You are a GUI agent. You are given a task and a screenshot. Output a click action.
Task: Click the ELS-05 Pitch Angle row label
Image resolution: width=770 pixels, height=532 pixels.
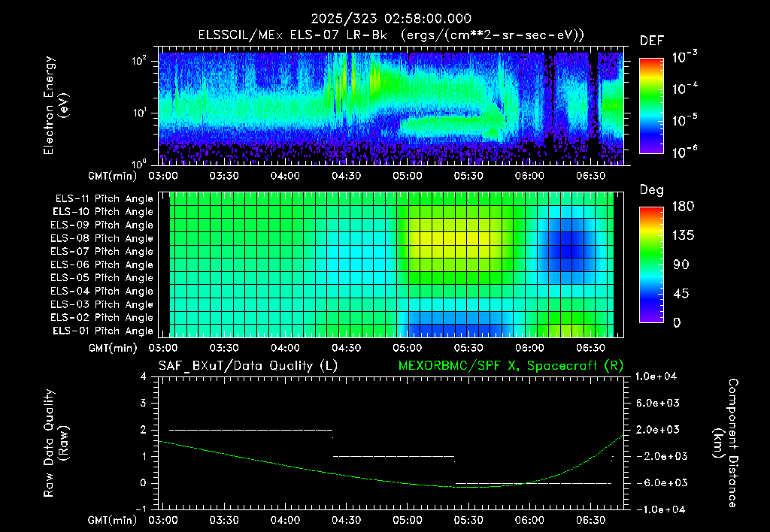coord(102,278)
